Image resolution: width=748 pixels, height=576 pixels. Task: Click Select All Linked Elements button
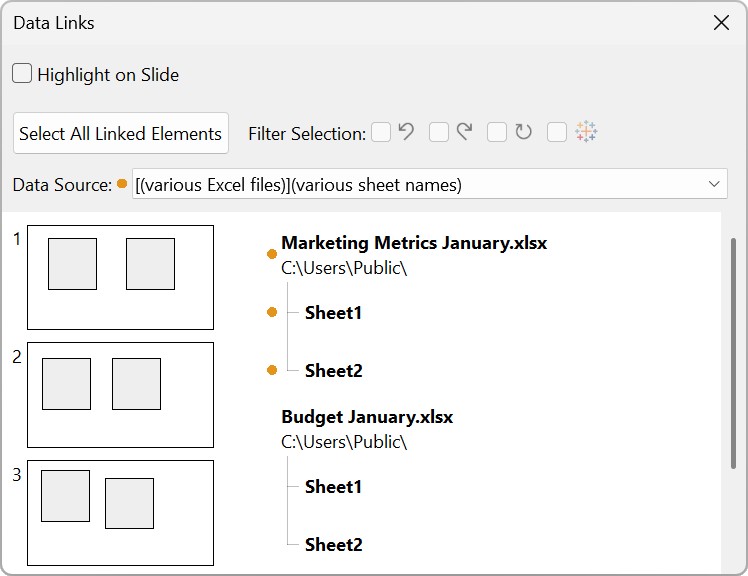(x=120, y=133)
